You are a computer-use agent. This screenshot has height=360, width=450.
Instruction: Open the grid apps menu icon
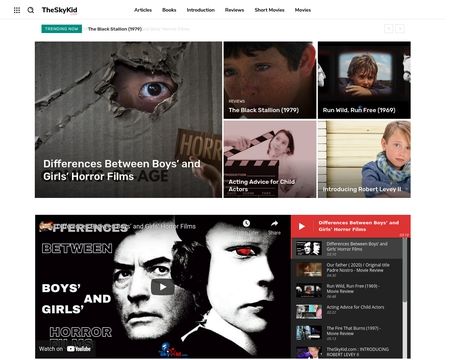coord(17,10)
